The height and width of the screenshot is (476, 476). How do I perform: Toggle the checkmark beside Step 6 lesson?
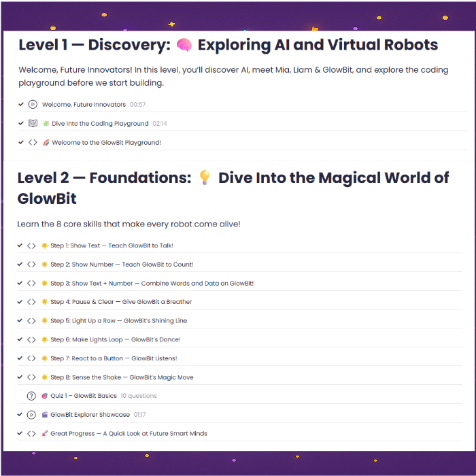click(x=20, y=339)
